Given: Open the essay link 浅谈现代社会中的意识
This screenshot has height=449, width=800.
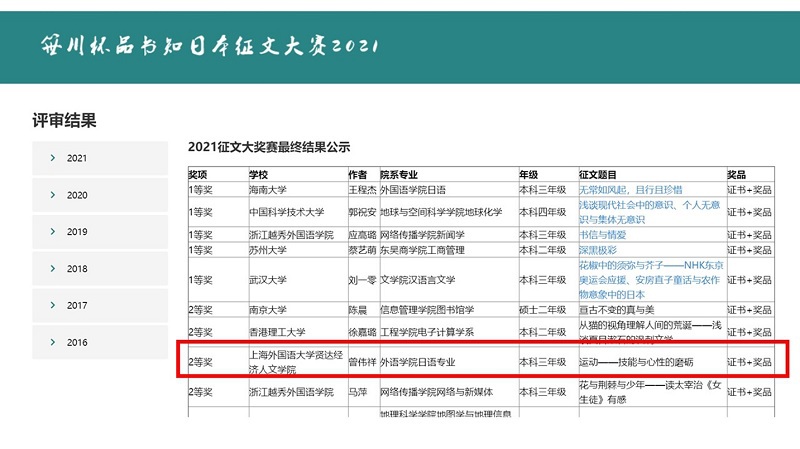Looking at the screenshot, I should coord(649,212).
